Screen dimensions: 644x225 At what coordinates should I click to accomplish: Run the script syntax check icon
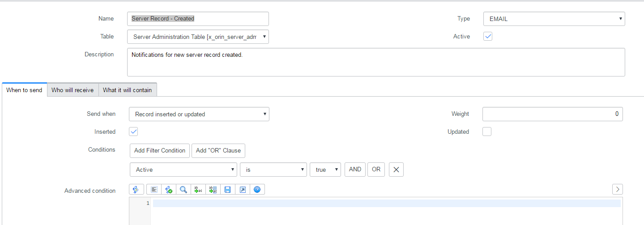[169, 190]
